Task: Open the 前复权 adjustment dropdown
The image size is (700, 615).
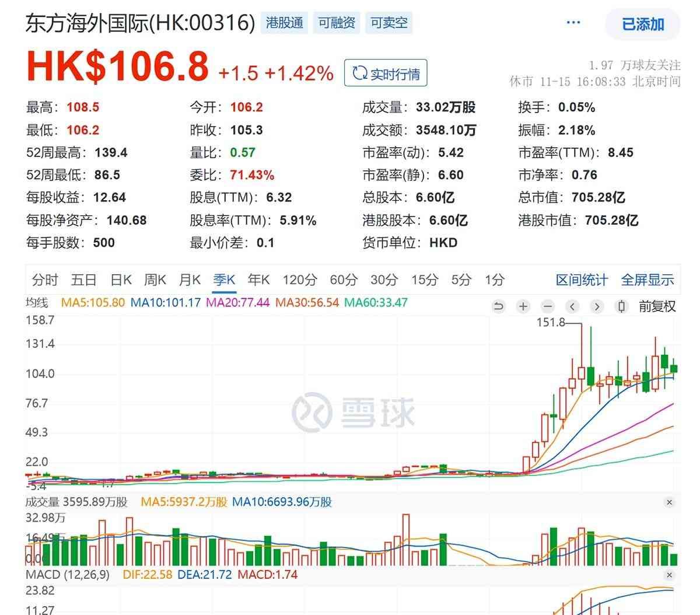Action: (657, 306)
